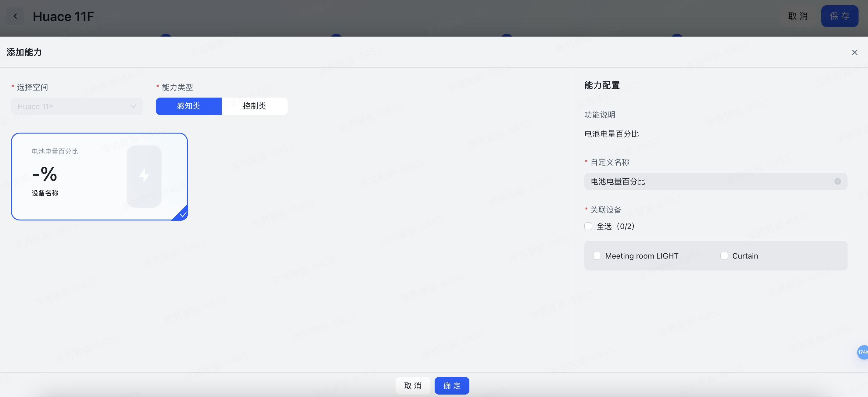Click into the 自定义名称 text field
The height and width of the screenshot is (397, 868).
coord(708,181)
